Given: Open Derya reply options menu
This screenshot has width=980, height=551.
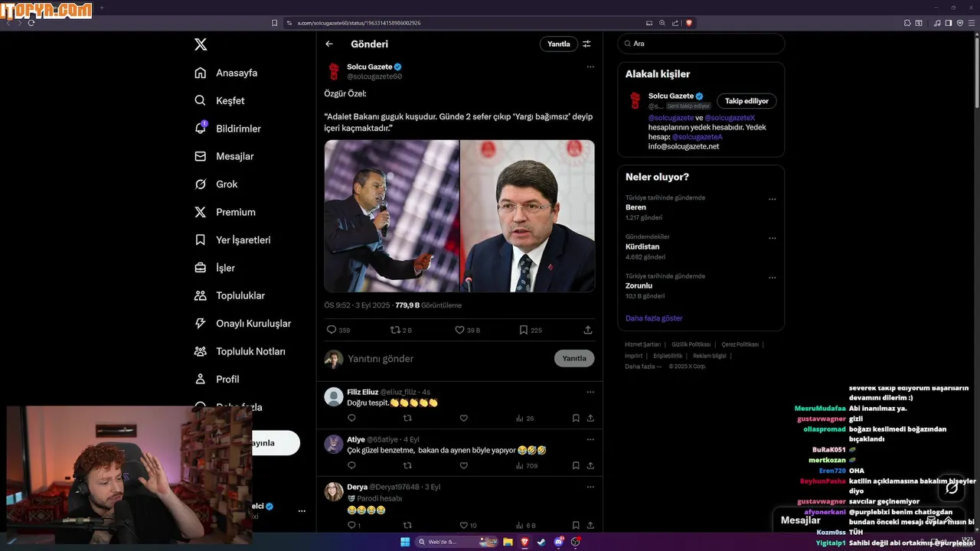Looking at the screenshot, I should 590,487.
